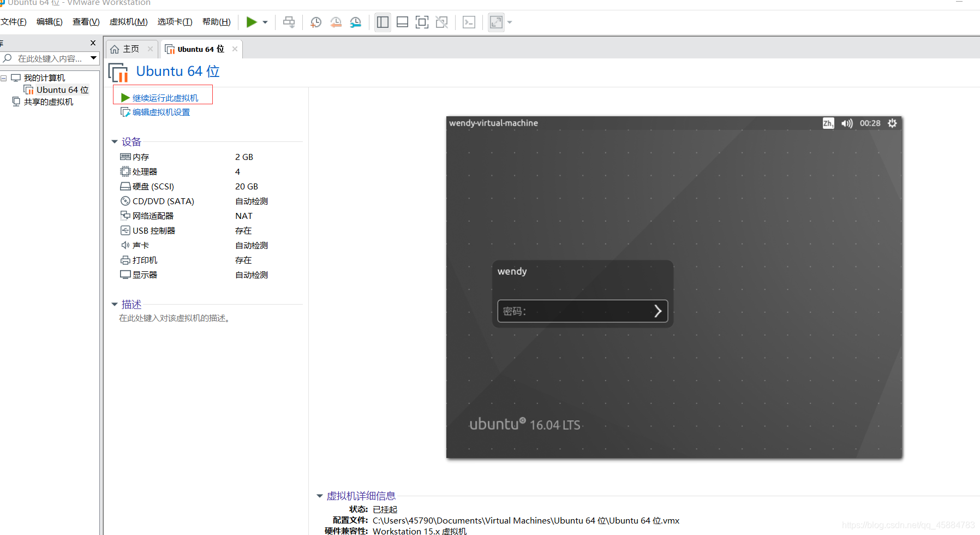Click the green power-on play button in toolbar
980x535 pixels.
tap(252, 22)
